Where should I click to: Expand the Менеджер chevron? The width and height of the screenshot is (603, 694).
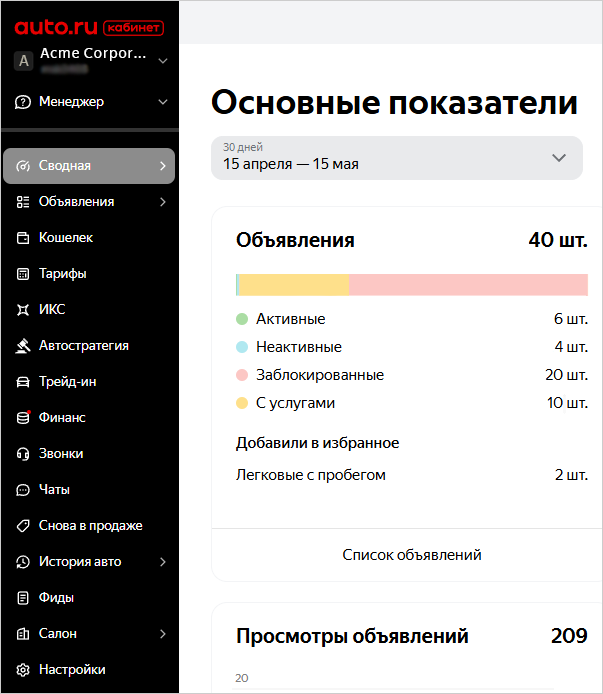click(x=163, y=102)
